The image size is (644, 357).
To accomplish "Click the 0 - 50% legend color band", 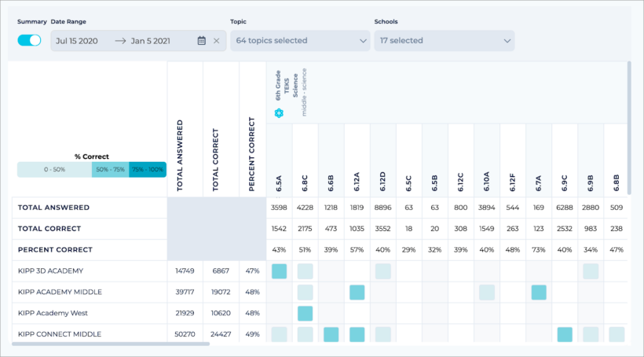I will (54, 169).
